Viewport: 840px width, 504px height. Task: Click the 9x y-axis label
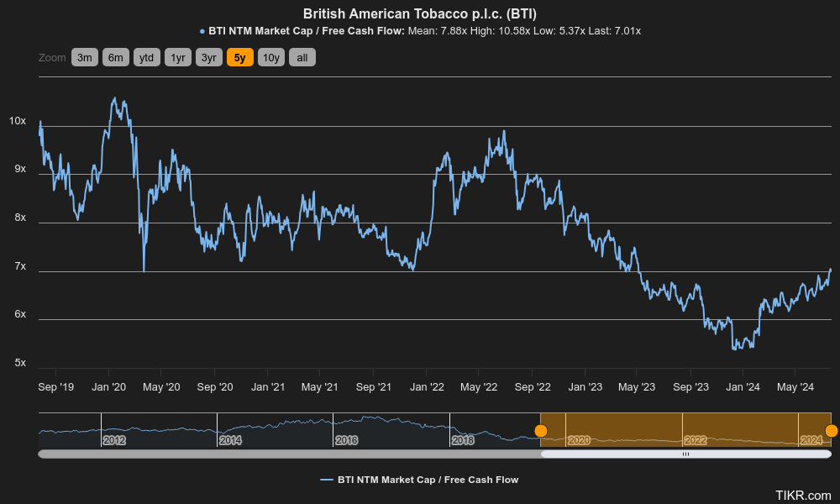click(20, 169)
